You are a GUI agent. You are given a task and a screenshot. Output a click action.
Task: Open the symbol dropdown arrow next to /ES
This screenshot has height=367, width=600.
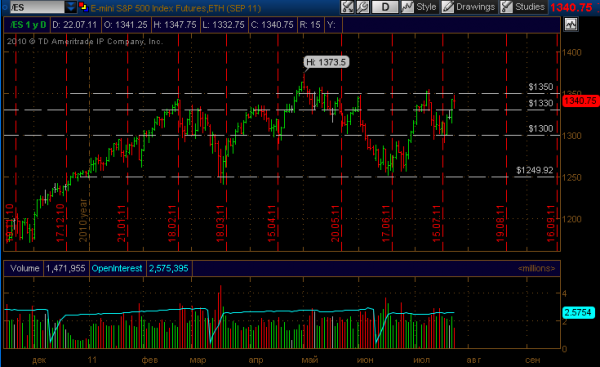point(70,7)
